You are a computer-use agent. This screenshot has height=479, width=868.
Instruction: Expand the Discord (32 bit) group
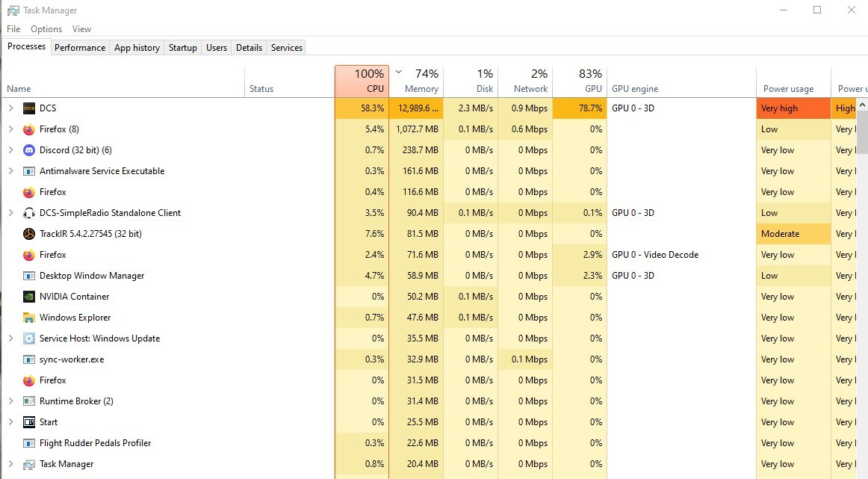[x=10, y=150]
